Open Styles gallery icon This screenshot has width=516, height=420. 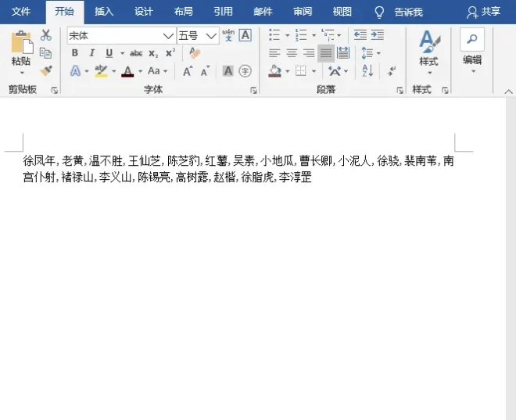[429, 41]
